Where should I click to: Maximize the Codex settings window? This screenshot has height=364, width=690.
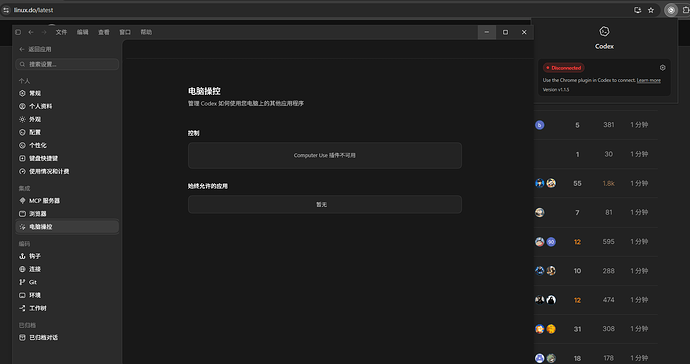point(505,32)
